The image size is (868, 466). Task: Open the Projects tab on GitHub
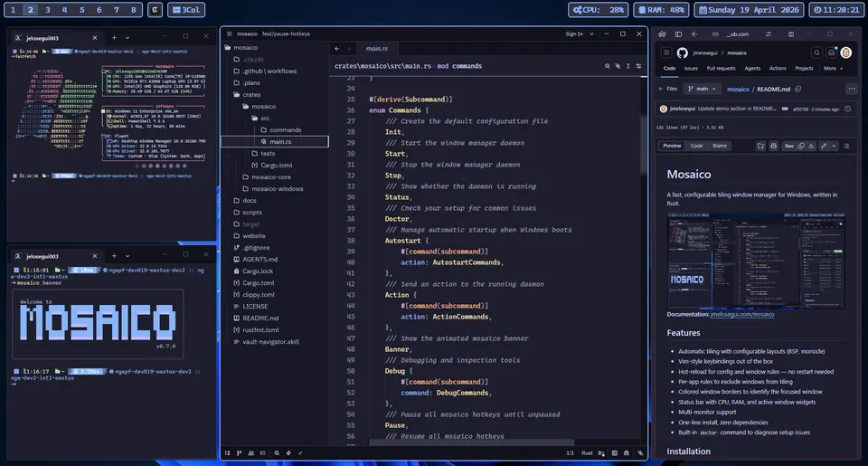[804, 68]
